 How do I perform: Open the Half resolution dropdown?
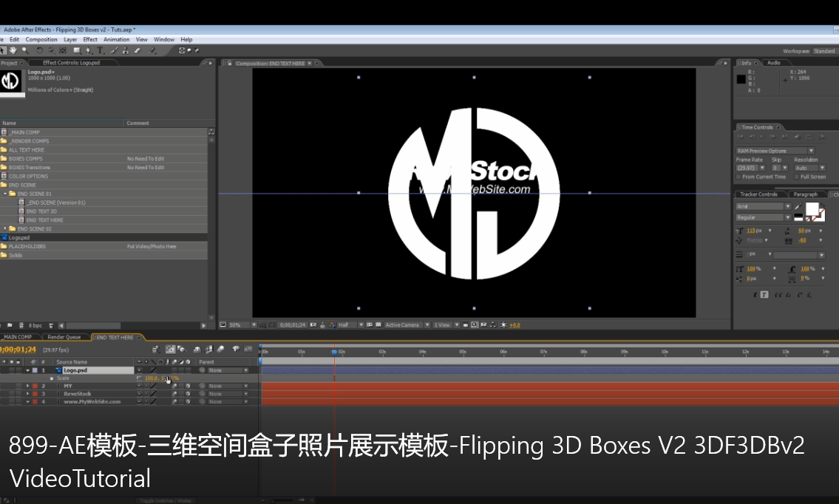(350, 324)
